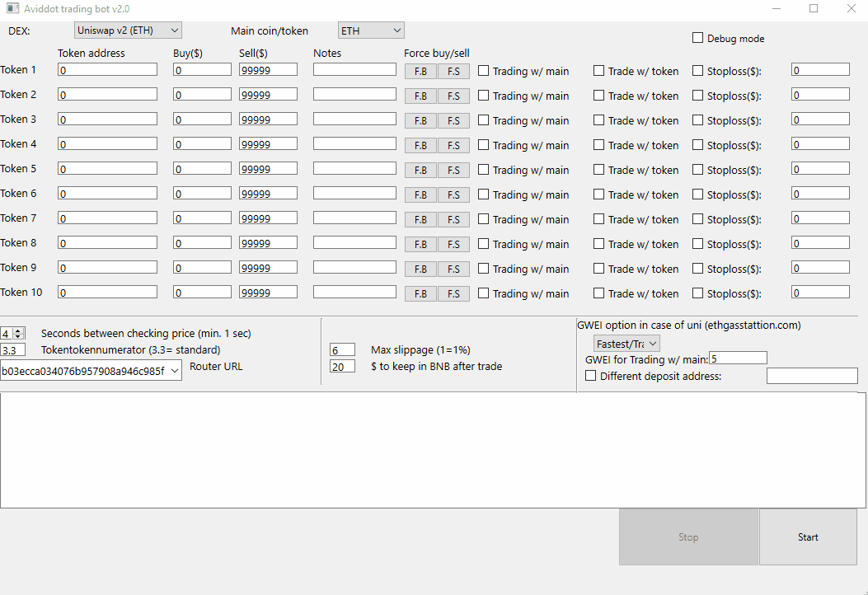Image resolution: width=868 pixels, height=595 pixels.
Task: Maximize the Aviddot trading bot window
Action: click(x=814, y=8)
